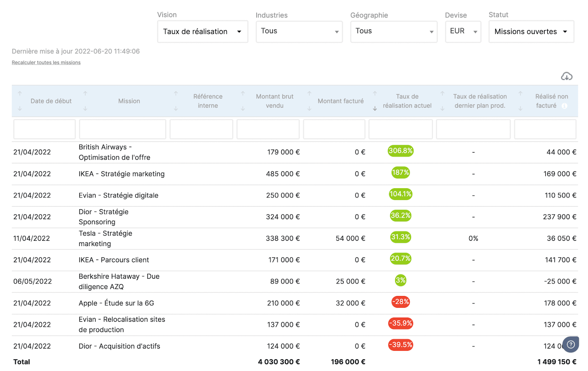588x371 pixels.
Task: Focus the Montant facturé filter field
Action: [x=334, y=129]
